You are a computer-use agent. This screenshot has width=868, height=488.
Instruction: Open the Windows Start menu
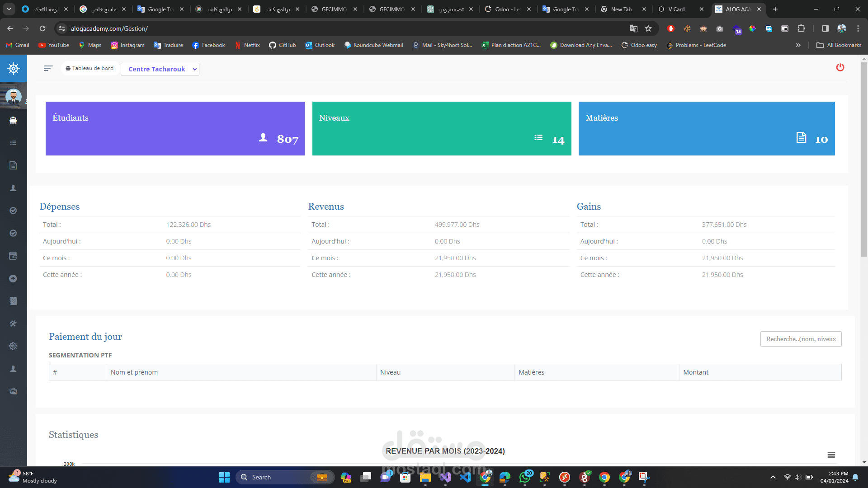click(224, 477)
